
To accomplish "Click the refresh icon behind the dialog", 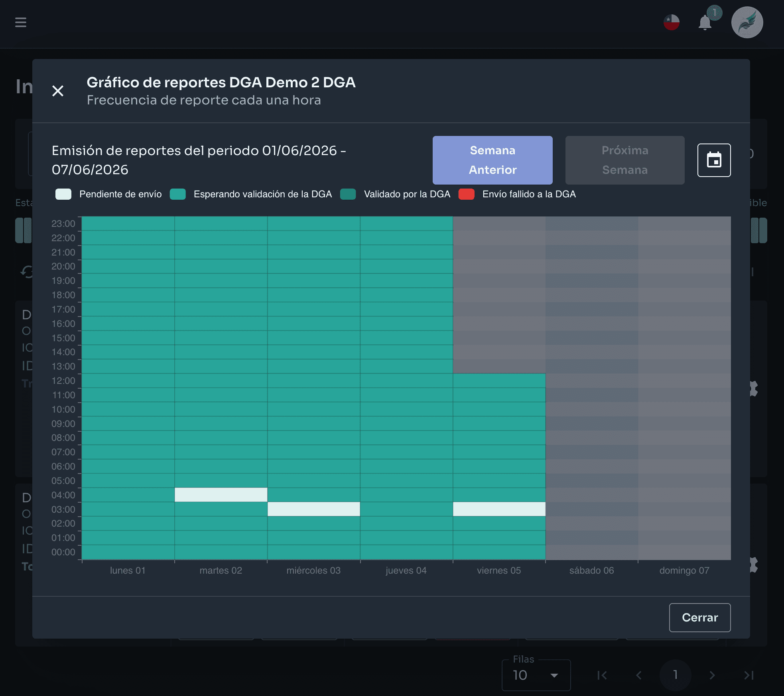I will (26, 272).
